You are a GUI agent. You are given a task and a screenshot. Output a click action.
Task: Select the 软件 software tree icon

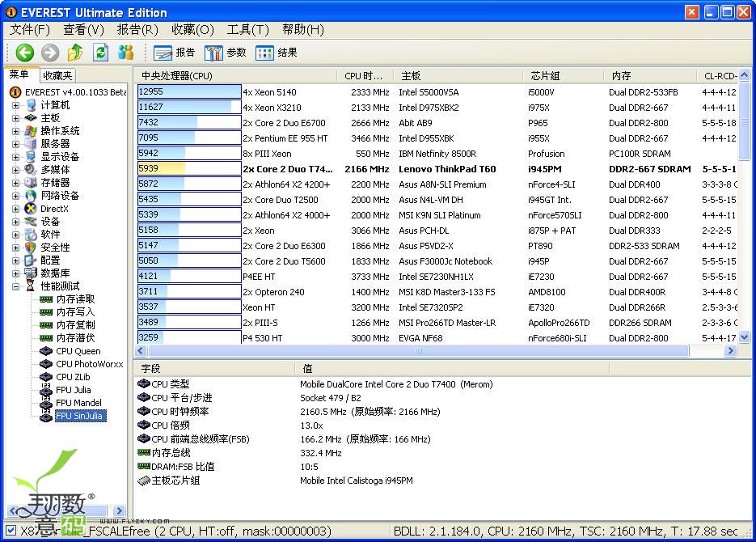31,235
